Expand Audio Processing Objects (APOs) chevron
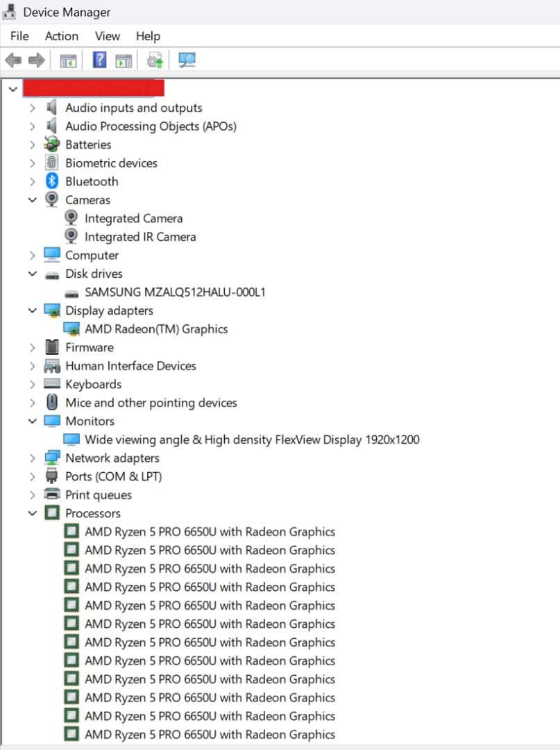This screenshot has width=560, height=750. [x=32, y=127]
